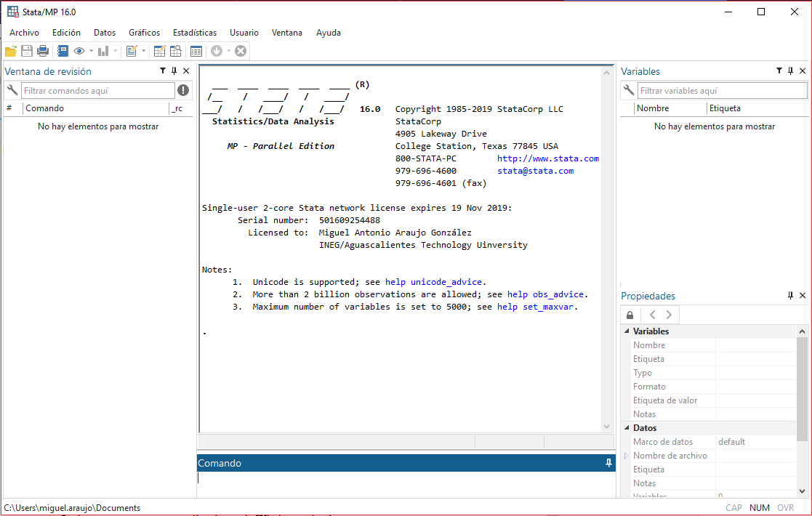Open the help obs_advice link

click(545, 294)
